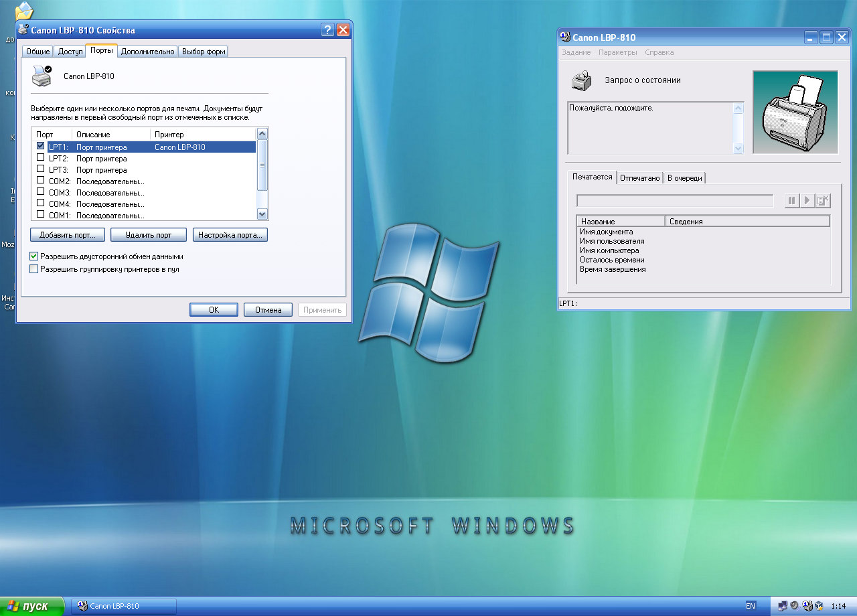Viewport: 857px width, 616px height.
Task: Open the Задание menu
Action: tap(576, 52)
